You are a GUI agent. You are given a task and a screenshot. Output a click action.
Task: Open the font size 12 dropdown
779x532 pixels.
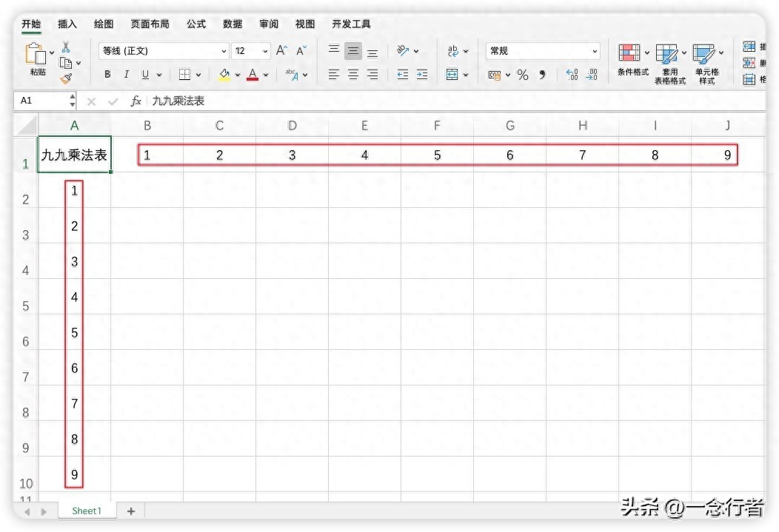264,52
